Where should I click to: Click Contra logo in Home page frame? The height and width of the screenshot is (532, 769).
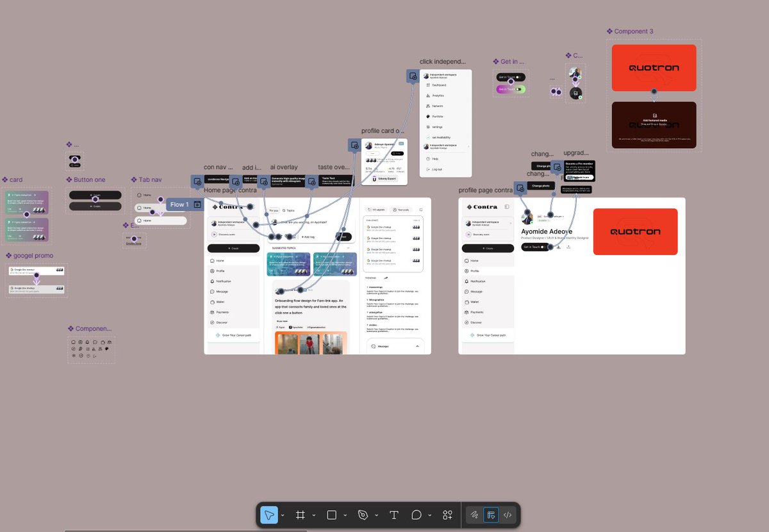[227, 206]
